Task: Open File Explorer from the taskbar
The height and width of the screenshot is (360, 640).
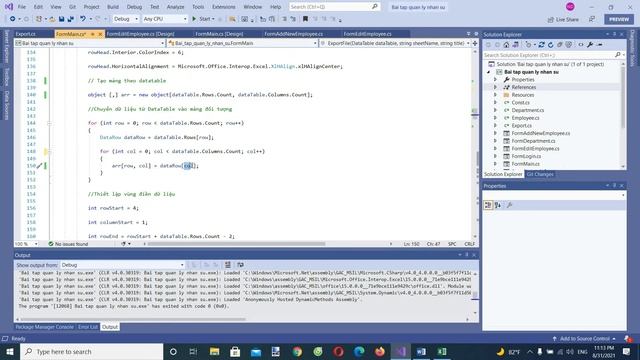Action: click(x=214, y=351)
